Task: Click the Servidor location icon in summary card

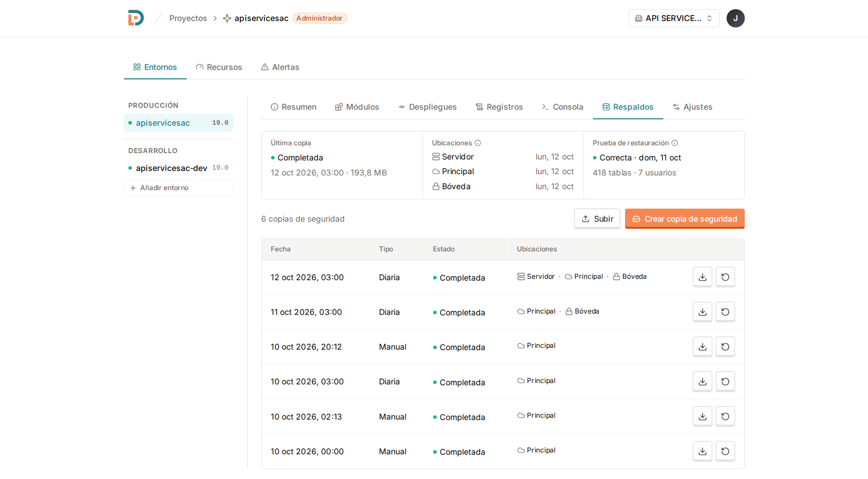Action: pos(436,157)
